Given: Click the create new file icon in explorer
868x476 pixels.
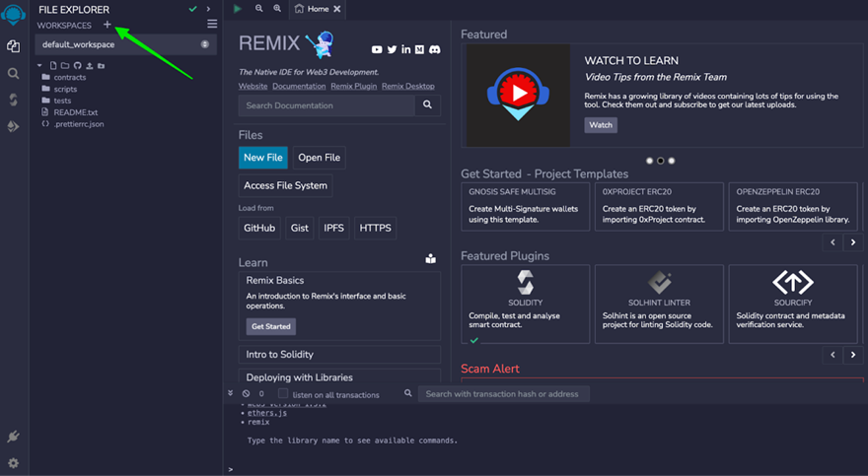Looking at the screenshot, I should click(x=53, y=65).
